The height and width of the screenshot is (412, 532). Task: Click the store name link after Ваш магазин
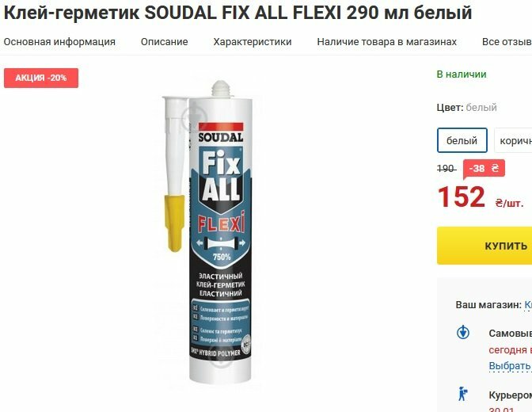528,305
